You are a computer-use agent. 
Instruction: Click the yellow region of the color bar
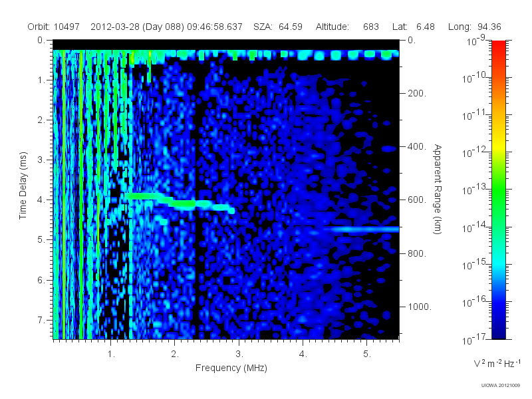499,146
